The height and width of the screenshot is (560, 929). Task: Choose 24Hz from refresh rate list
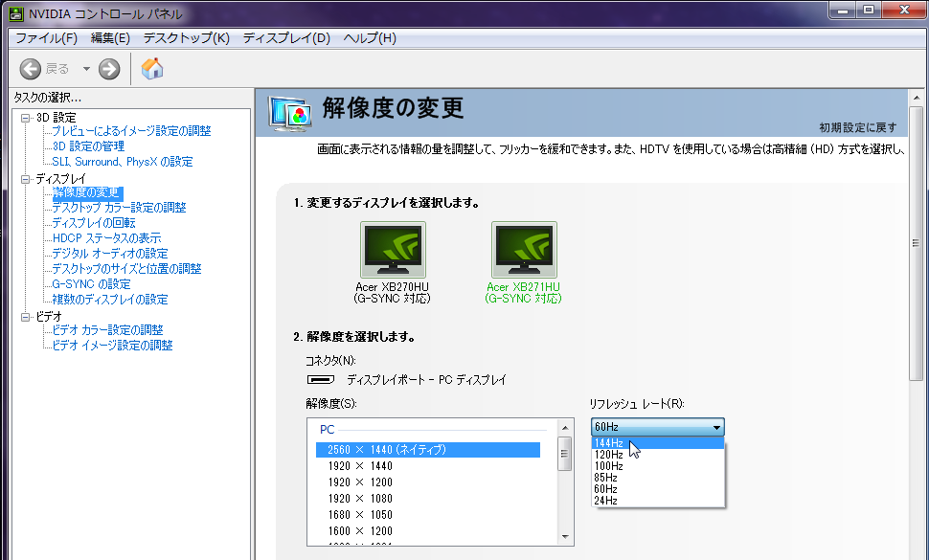pos(658,501)
